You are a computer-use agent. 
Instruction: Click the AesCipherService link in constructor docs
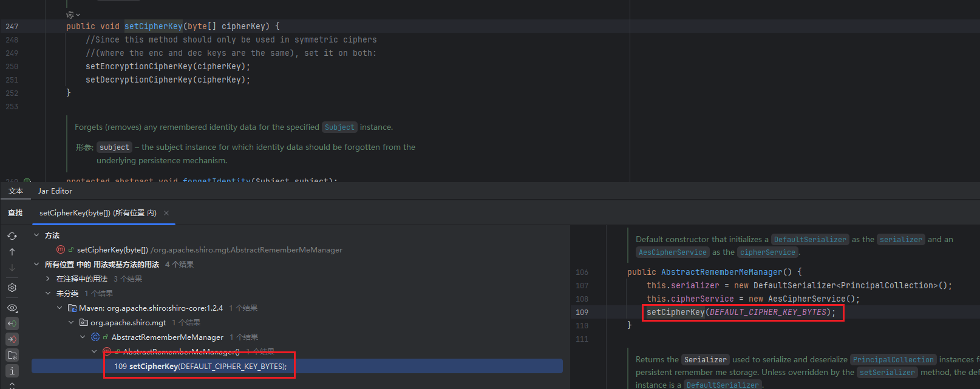pos(673,252)
